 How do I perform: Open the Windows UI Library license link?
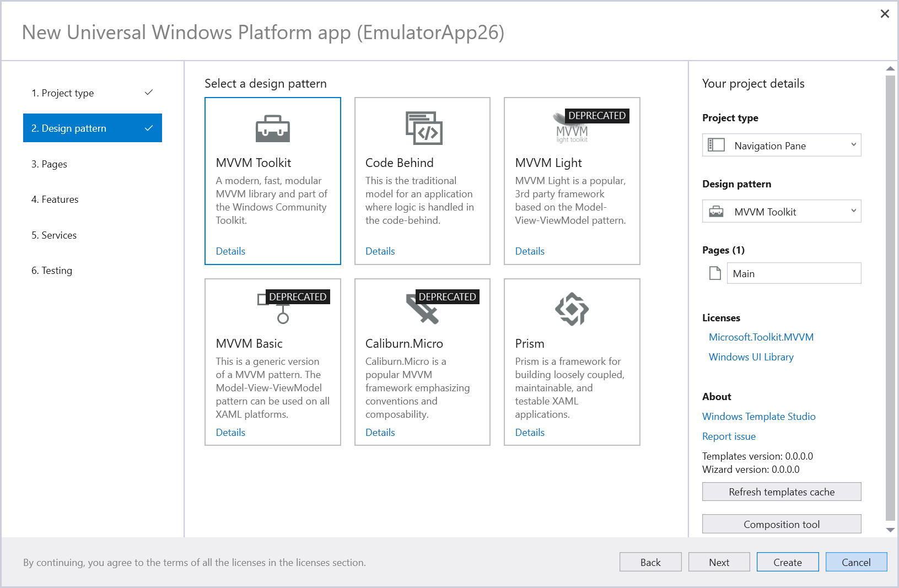click(x=751, y=357)
